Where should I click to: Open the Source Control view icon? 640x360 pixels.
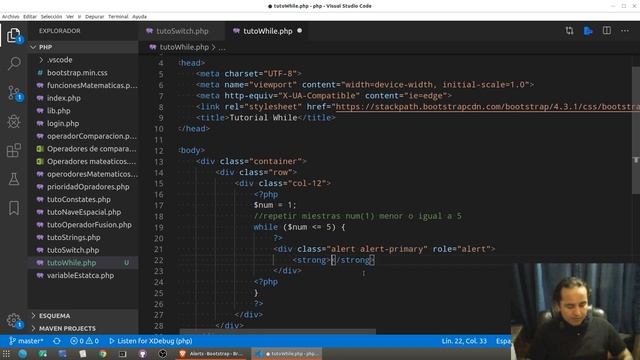pyautogui.click(x=14, y=93)
